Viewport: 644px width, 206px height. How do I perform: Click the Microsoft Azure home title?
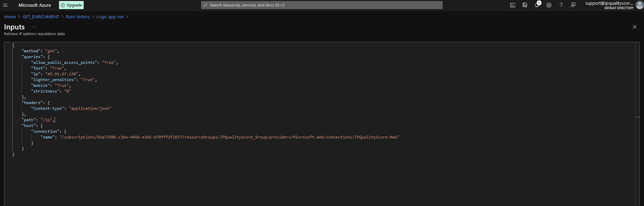[35, 5]
